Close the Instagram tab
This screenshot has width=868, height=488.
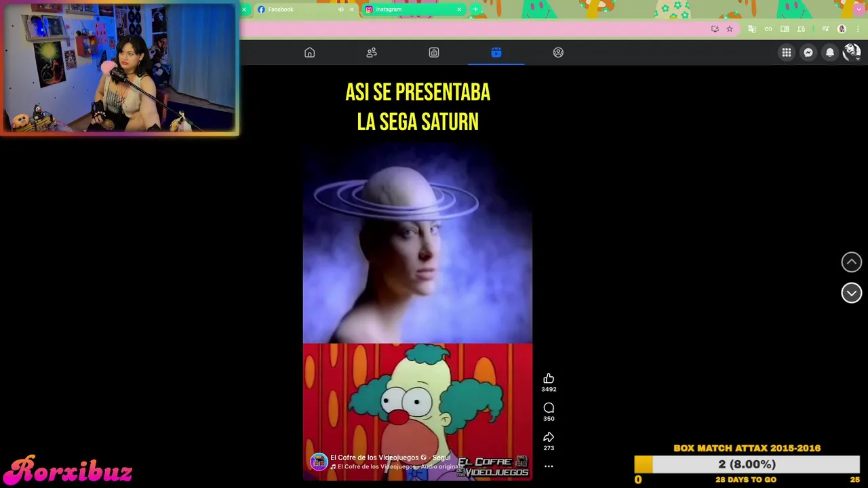pos(459,9)
